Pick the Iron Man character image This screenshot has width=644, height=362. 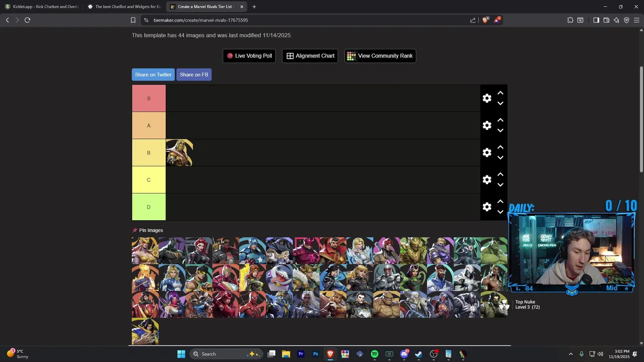(225, 278)
